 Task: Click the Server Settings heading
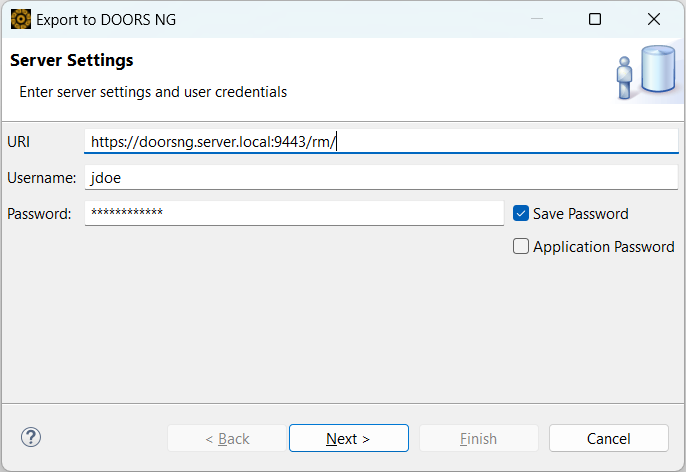click(x=72, y=60)
